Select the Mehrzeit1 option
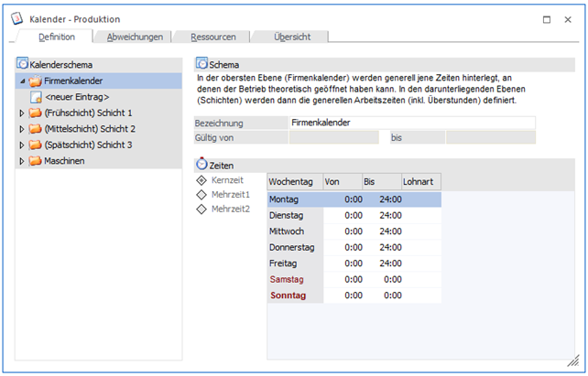Screen dimensions: 588x376 [x=201, y=195]
